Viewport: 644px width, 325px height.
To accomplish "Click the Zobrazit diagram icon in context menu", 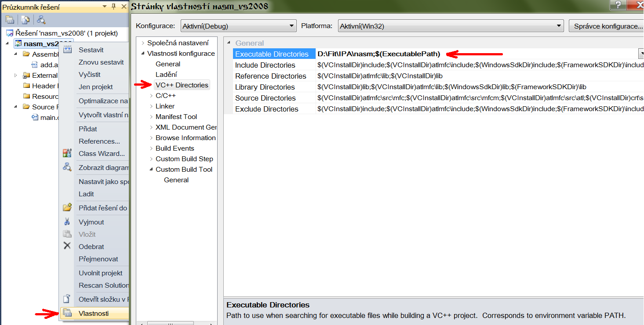I will pyautogui.click(x=67, y=167).
